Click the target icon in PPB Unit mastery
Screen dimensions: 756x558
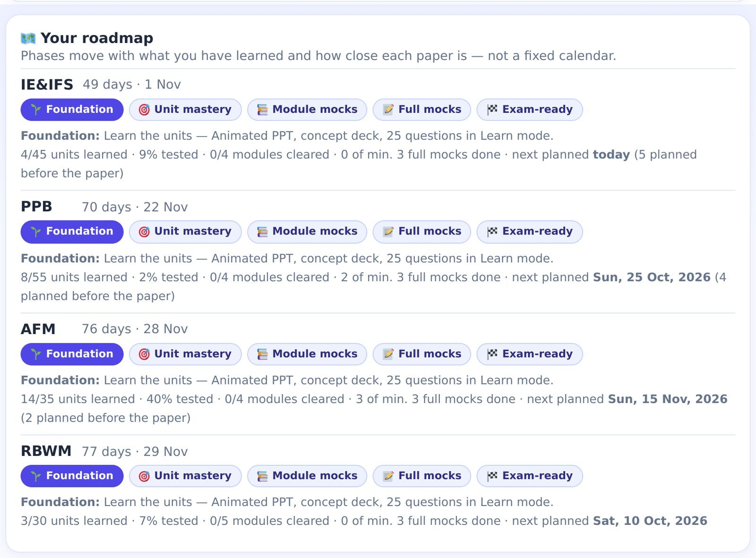point(144,232)
